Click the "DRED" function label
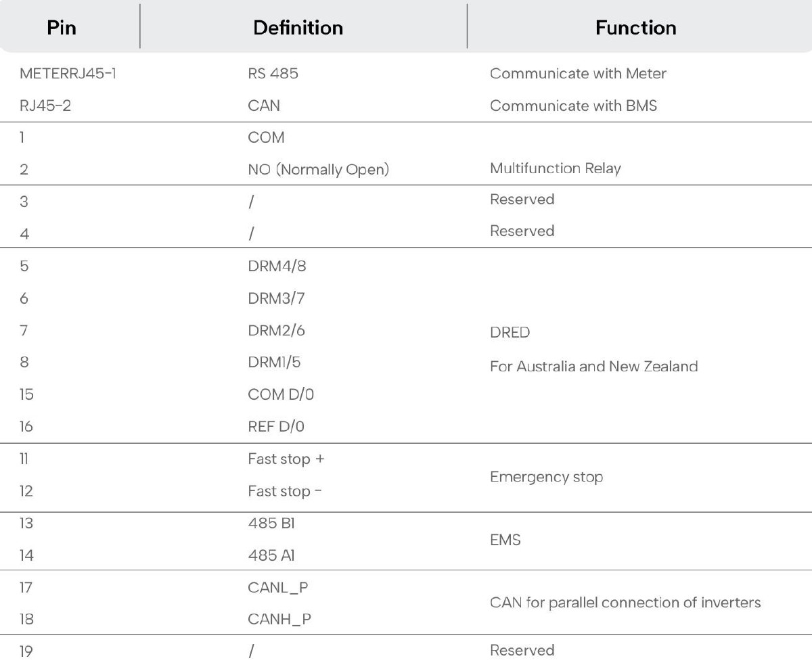 point(510,333)
